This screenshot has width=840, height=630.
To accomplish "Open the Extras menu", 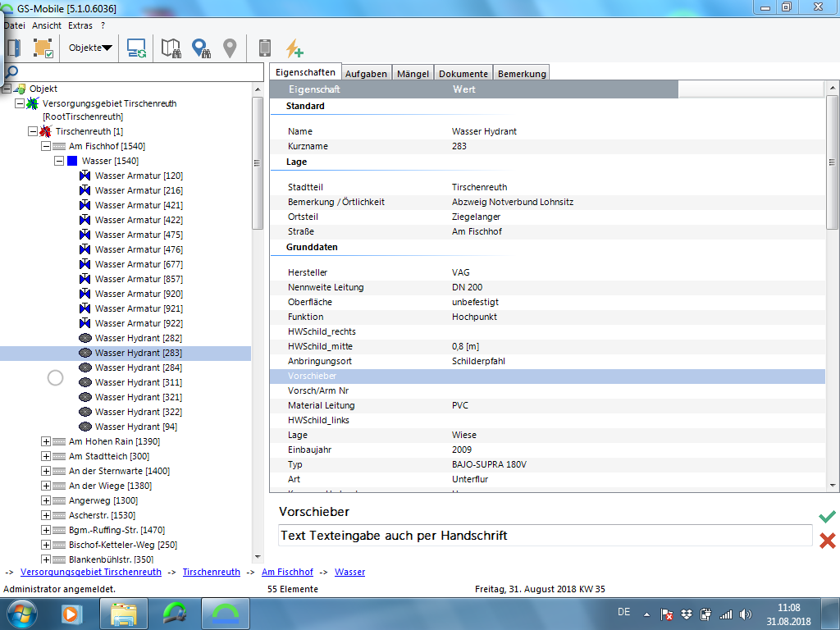I will pos(80,25).
